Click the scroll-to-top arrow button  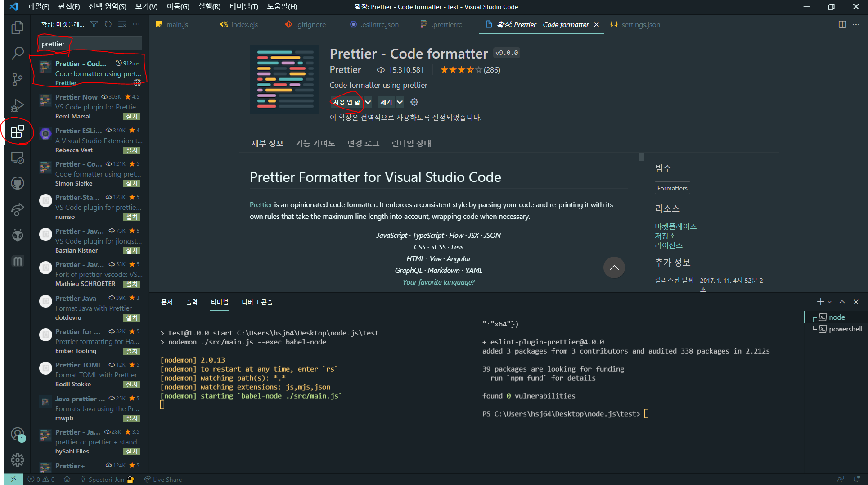(x=614, y=267)
